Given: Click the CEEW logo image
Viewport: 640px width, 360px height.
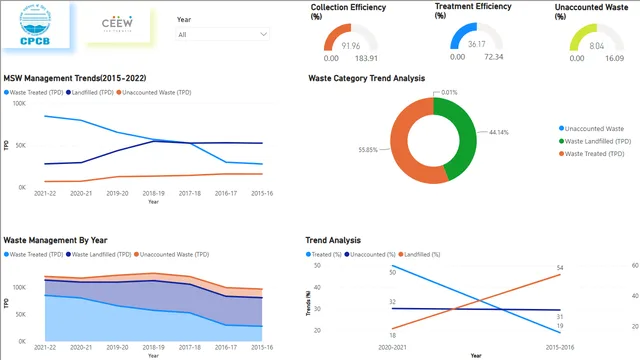Looking at the screenshot, I should click(118, 24).
